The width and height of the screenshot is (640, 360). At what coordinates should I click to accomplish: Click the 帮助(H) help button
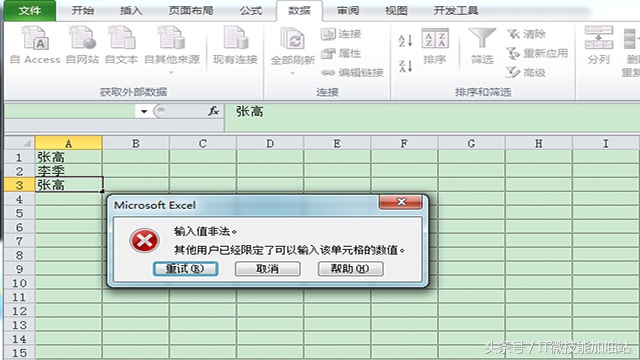[x=350, y=269]
